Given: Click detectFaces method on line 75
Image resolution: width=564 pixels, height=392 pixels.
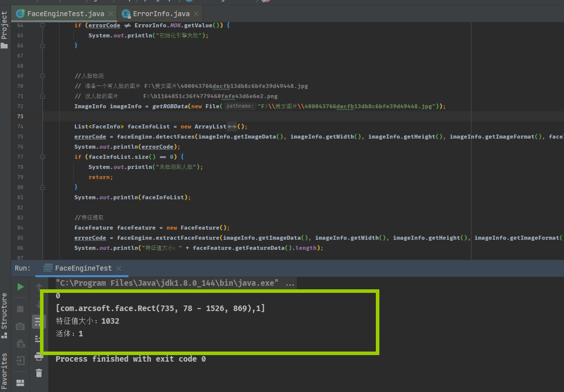Looking at the screenshot, I should pos(175,137).
